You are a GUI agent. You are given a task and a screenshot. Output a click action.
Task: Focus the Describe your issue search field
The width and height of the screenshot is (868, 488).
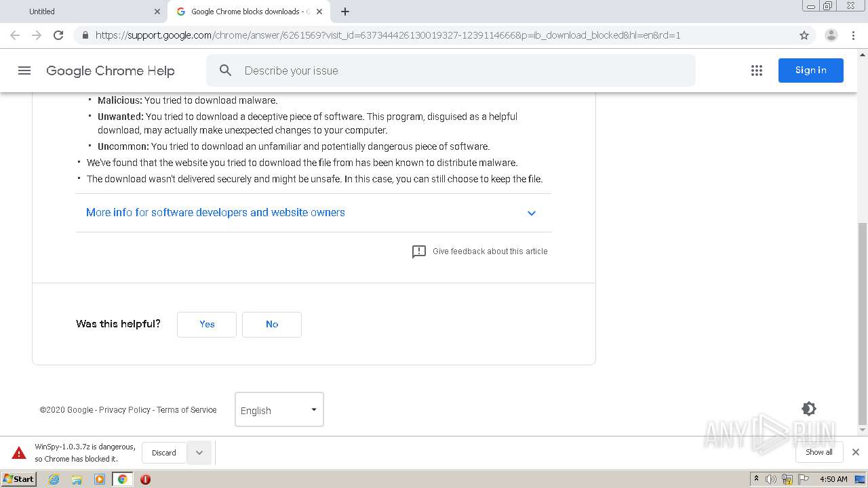point(451,70)
